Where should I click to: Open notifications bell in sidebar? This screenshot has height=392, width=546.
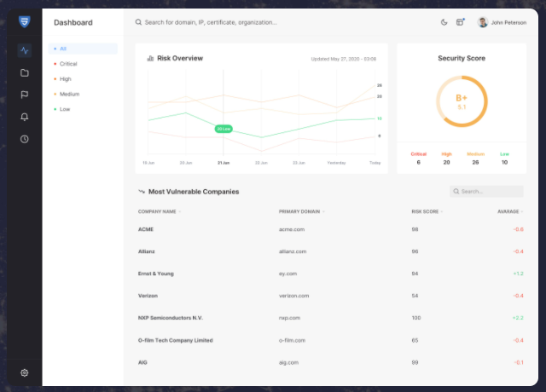point(25,117)
